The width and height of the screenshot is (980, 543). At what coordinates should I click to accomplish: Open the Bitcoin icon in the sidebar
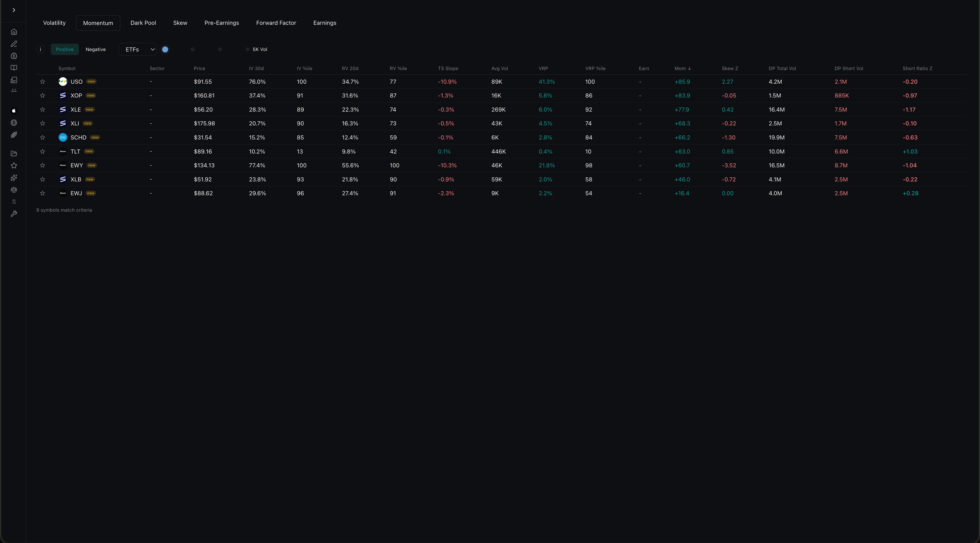pos(14,123)
